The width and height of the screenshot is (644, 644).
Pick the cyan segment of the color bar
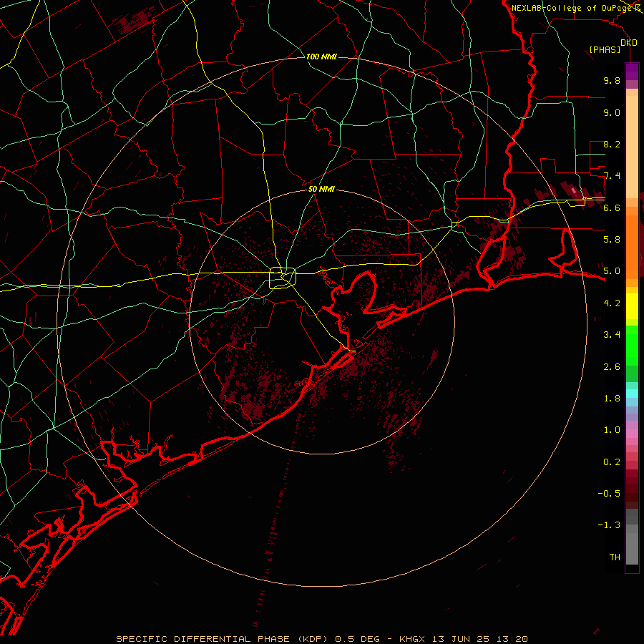click(x=632, y=394)
